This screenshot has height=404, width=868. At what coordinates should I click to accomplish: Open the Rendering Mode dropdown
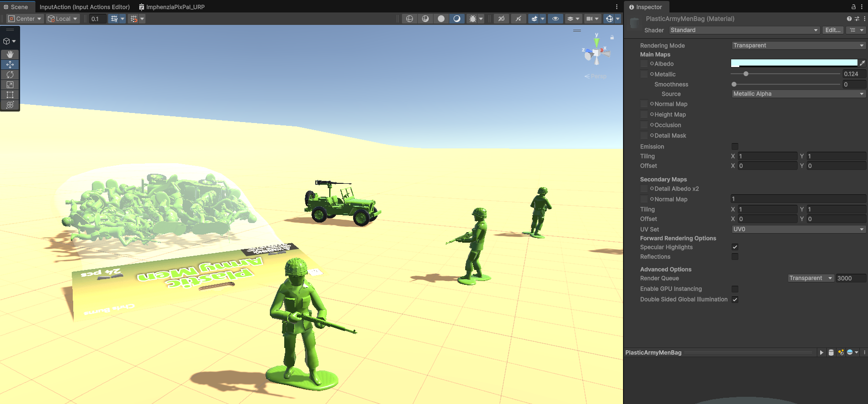pos(799,45)
